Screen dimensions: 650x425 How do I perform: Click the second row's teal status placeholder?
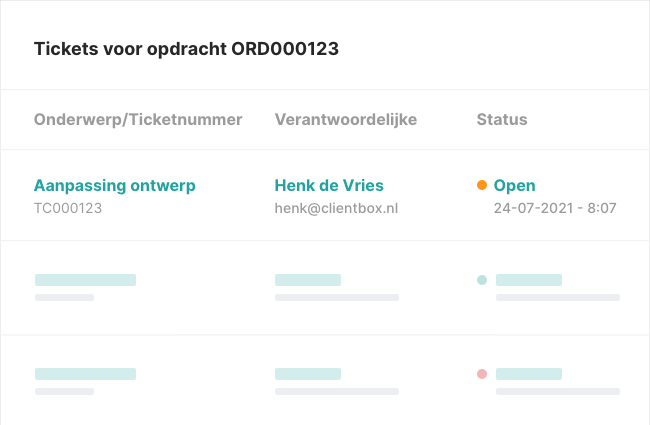[529, 280]
